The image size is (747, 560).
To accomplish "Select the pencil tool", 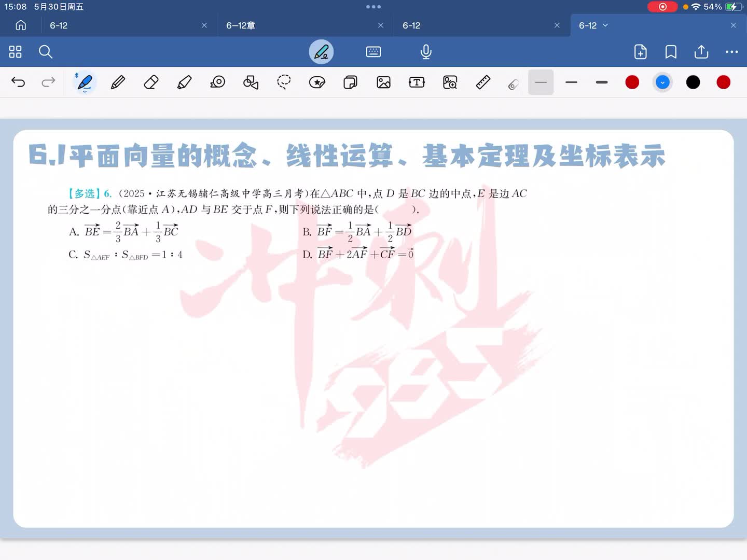I will point(118,82).
